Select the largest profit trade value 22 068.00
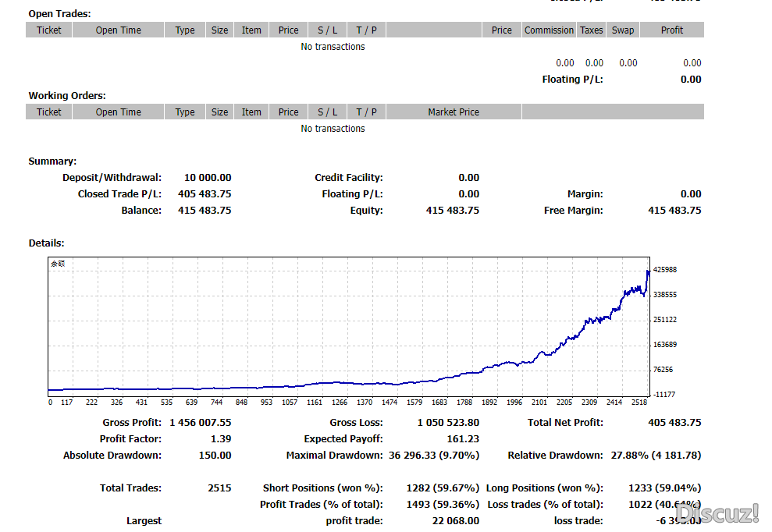Image resolution: width=772 pixels, height=532 pixels. click(455, 520)
